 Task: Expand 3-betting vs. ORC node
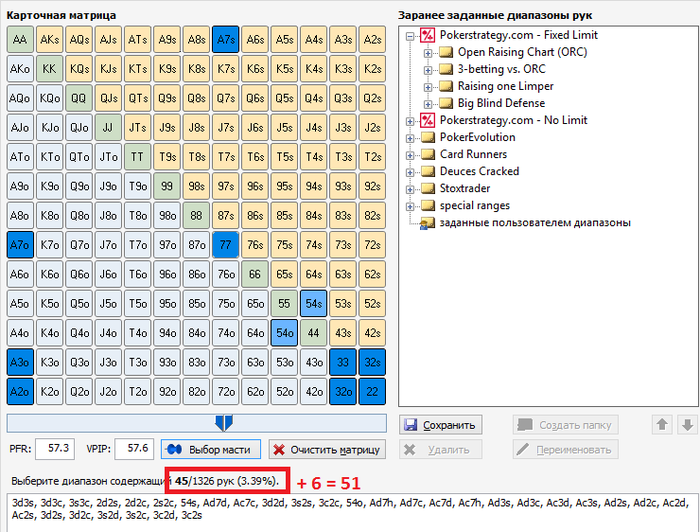pos(428,70)
